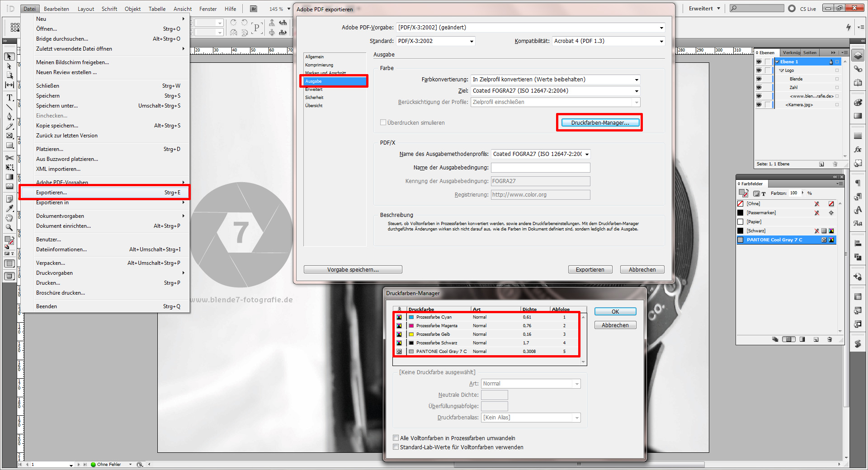Open the Adobe PDF-Vorgabe dropdown
Image resolution: width=868 pixels, height=470 pixels.
pos(661,27)
